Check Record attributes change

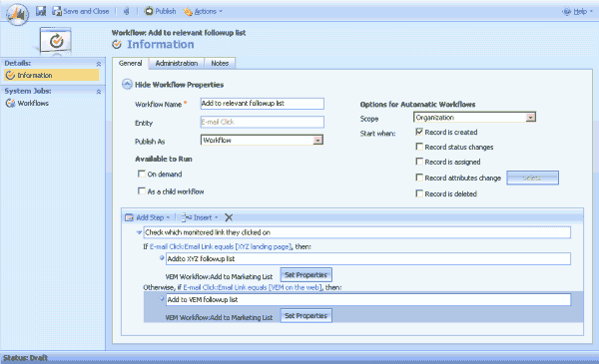pyautogui.click(x=419, y=178)
